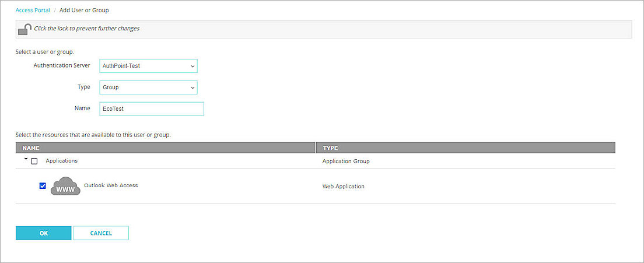Click 'Click the lock to prevent further changes' text
The width and height of the screenshot is (644, 263).
(87, 29)
